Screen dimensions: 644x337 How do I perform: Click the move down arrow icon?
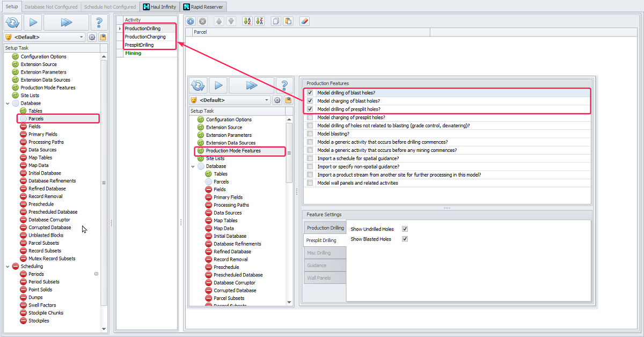coord(231,21)
